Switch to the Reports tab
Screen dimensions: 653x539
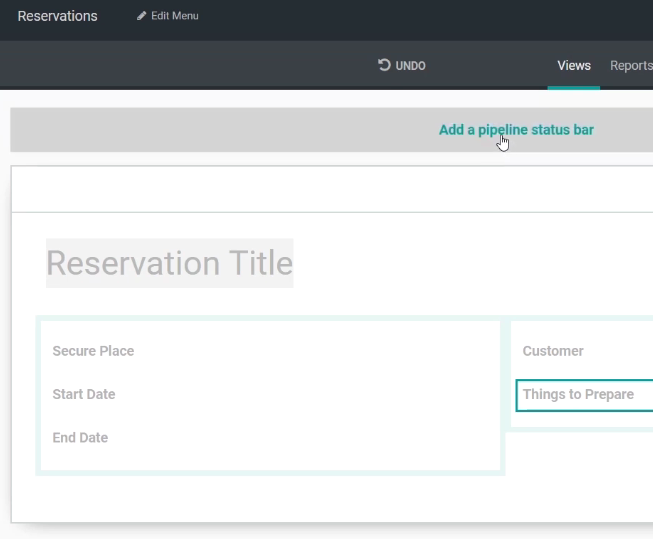[631, 65]
